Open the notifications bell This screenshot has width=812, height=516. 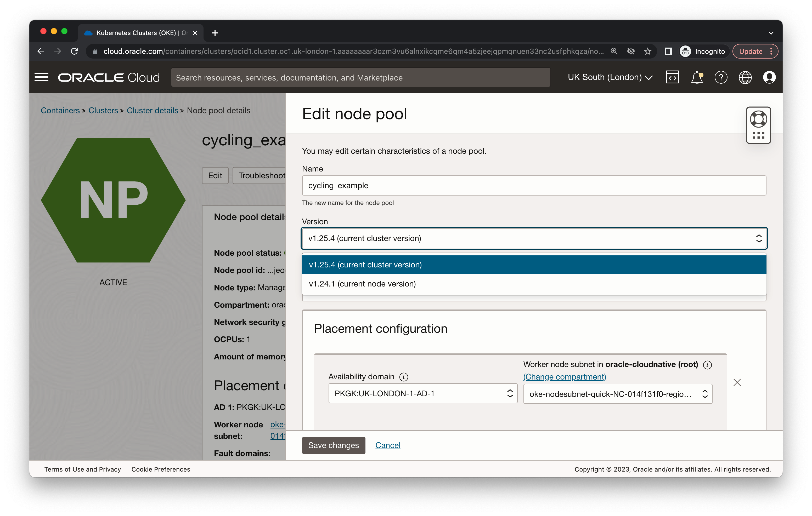coord(696,77)
